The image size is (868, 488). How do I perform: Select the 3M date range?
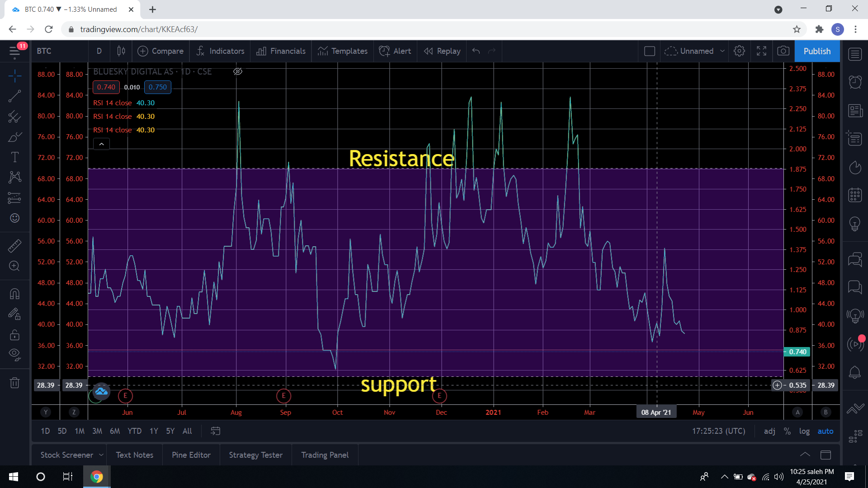click(97, 431)
